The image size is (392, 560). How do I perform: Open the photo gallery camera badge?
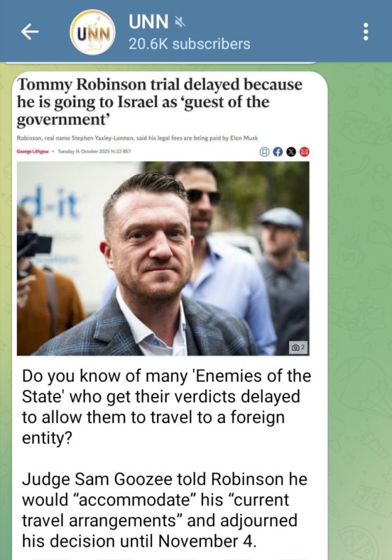298,347
